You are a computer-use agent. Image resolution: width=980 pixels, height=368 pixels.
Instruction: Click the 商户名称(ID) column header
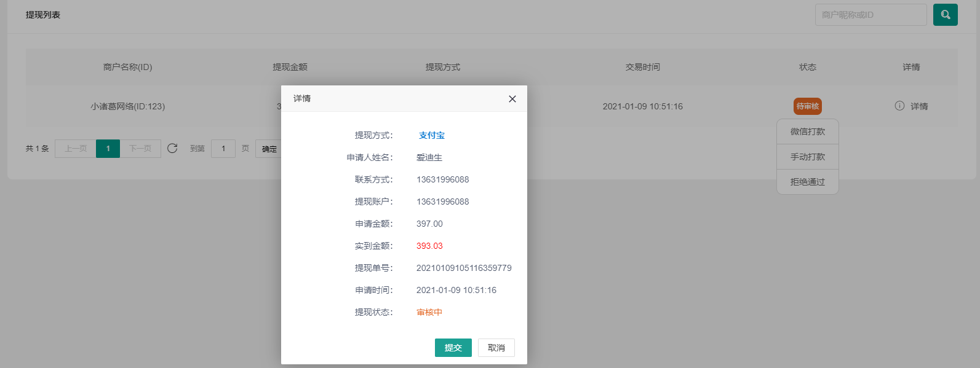point(127,67)
